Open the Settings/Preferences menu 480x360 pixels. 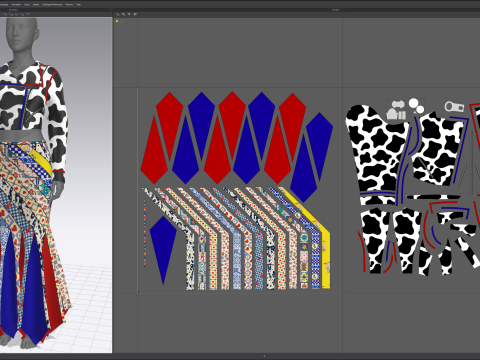coord(52,5)
